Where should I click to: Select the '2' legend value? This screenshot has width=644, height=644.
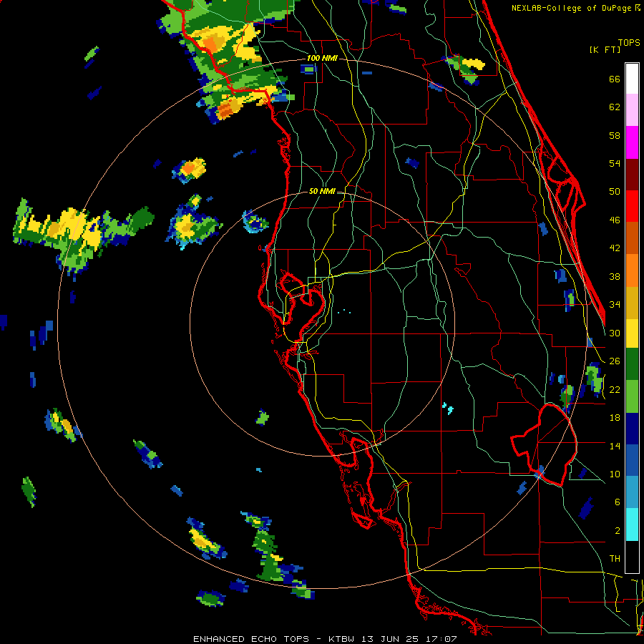click(617, 531)
